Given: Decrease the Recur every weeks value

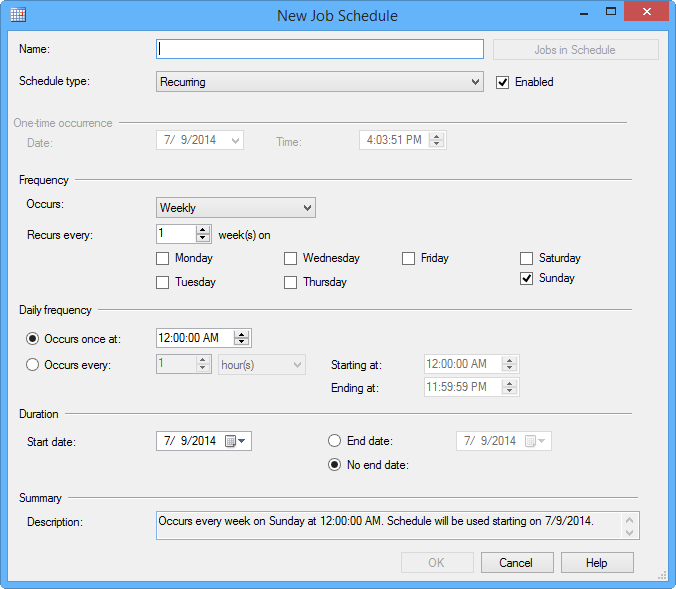Looking at the screenshot, I should coord(203,238).
